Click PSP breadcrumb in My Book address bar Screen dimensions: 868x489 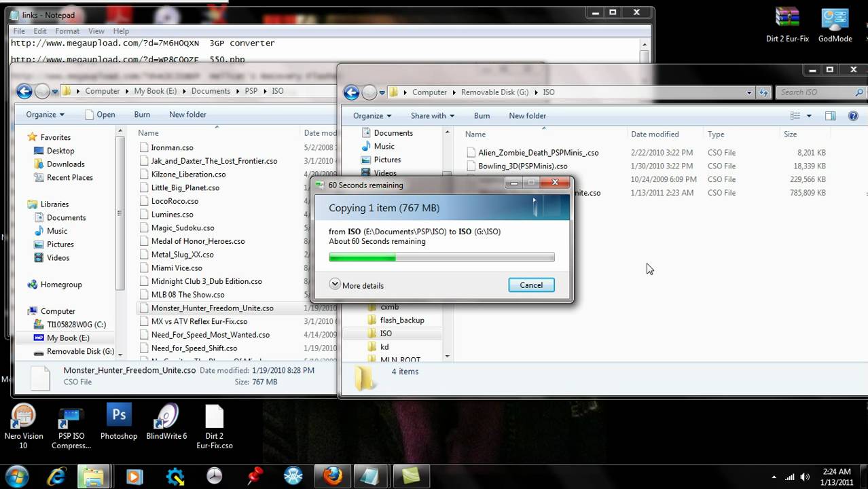point(251,91)
